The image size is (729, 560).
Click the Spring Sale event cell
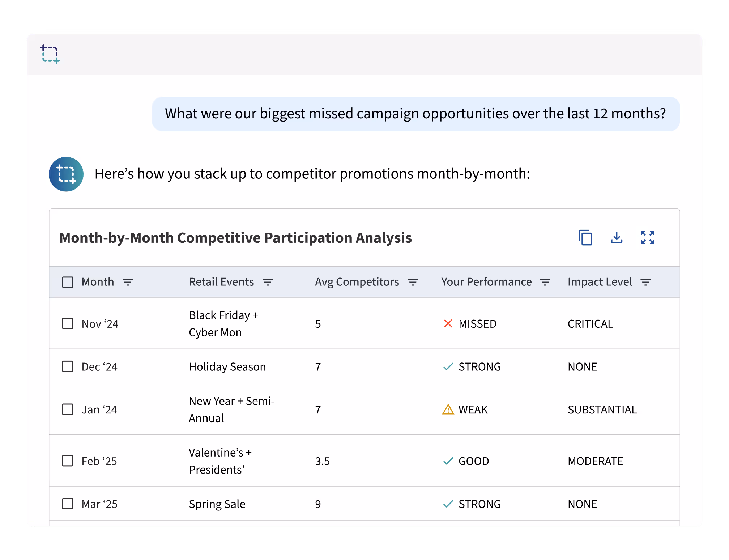(x=217, y=504)
